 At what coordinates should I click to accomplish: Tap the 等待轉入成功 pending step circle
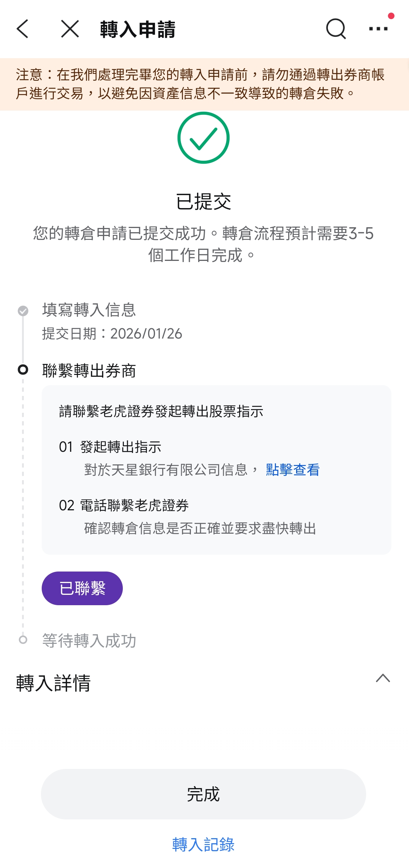tap(23, 640)
